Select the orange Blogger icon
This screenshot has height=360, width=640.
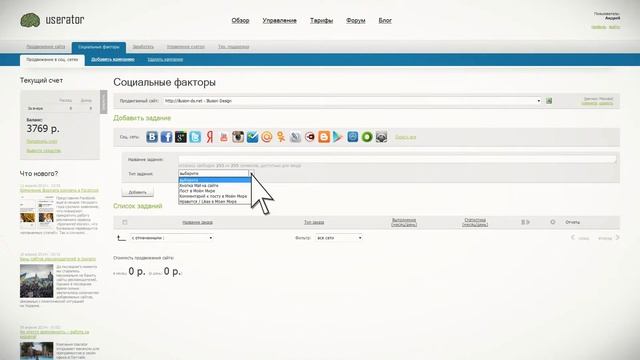[x=324, y=137]
